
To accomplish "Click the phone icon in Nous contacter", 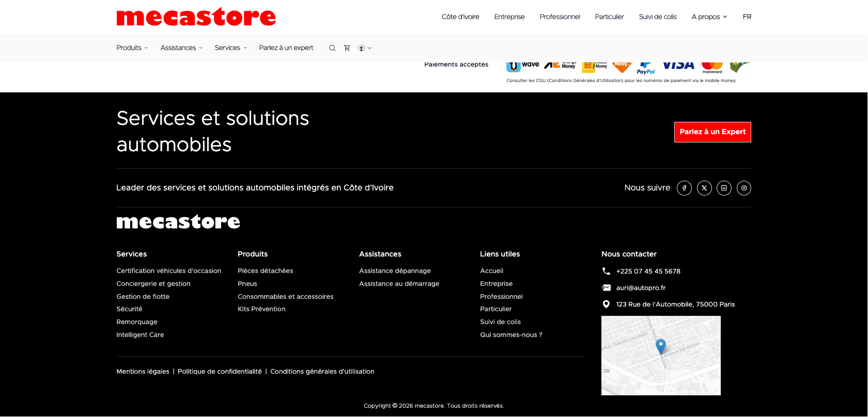I will pos(606,271).
